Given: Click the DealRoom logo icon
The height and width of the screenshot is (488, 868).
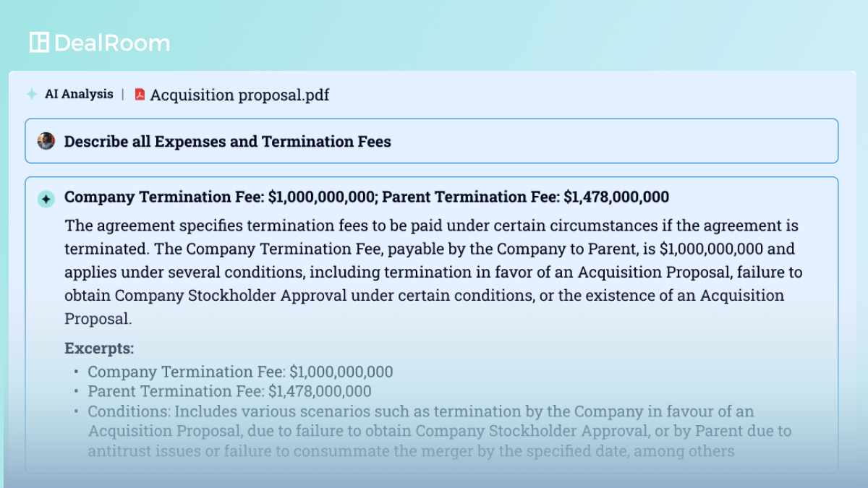Looking at the screenshot, I should coord(39,43).
